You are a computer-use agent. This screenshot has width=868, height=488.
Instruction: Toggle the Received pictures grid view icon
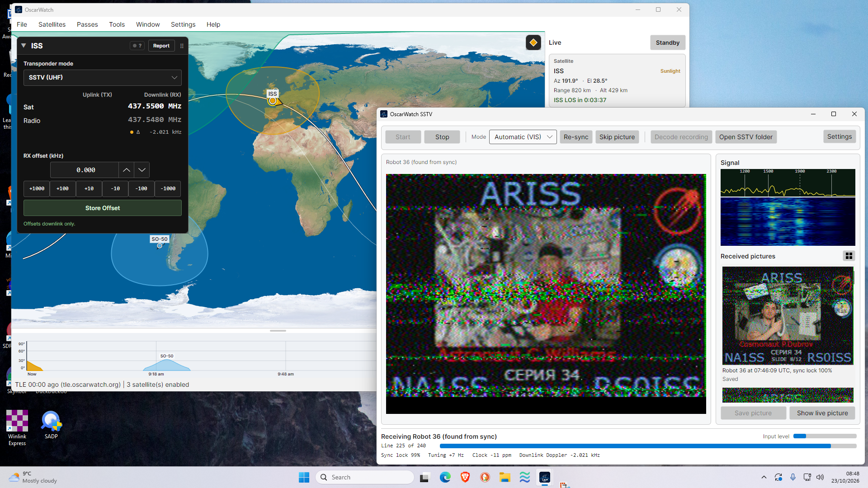849,256
